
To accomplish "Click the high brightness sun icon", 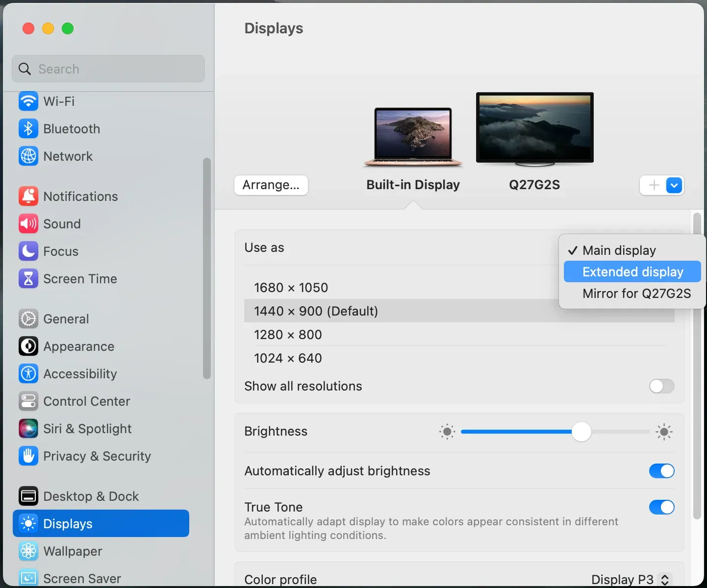I will (x=664, y=432).
